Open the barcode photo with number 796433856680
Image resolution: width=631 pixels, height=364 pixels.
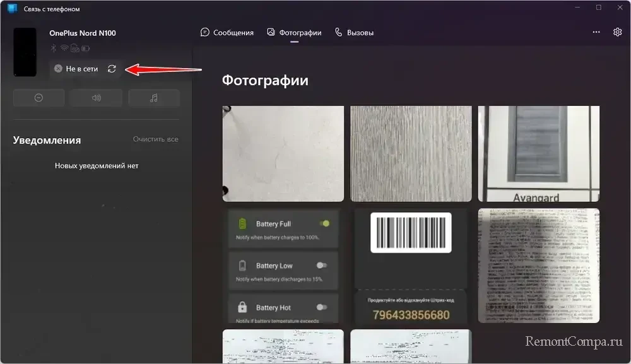pos(410,266)
